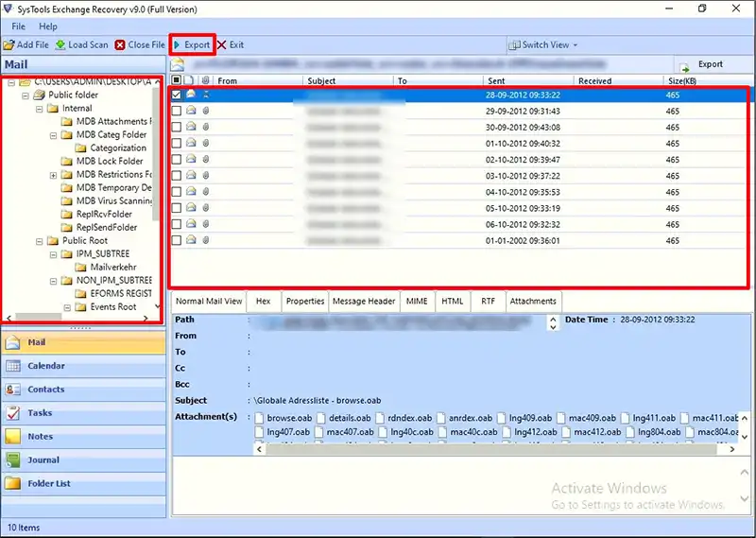Check the 01-10-2012 09:40:32 mail checkbox
This screenshot has height=538, width=756.
[177, 144]
